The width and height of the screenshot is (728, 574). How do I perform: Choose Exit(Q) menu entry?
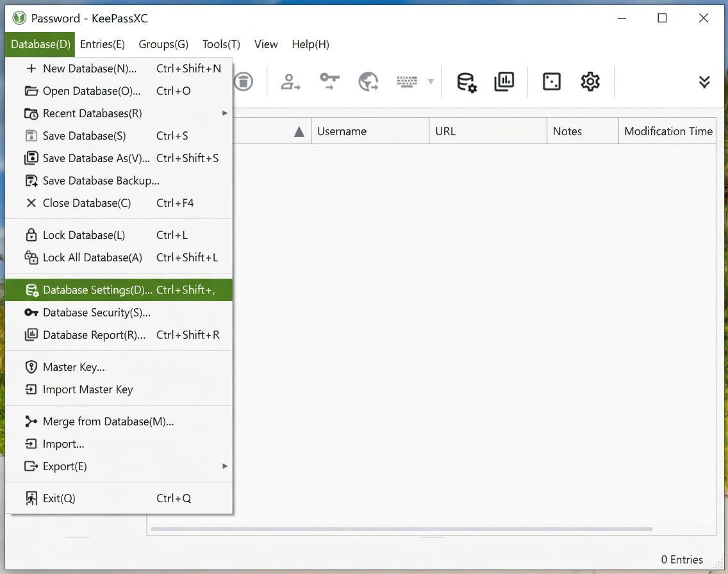119,498
